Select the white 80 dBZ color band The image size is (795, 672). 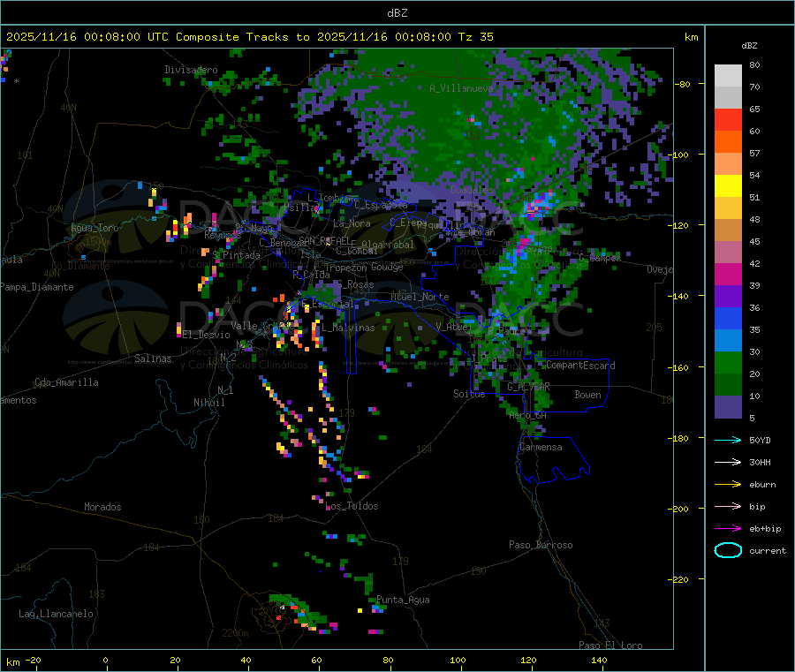click(x=728, y=76)
